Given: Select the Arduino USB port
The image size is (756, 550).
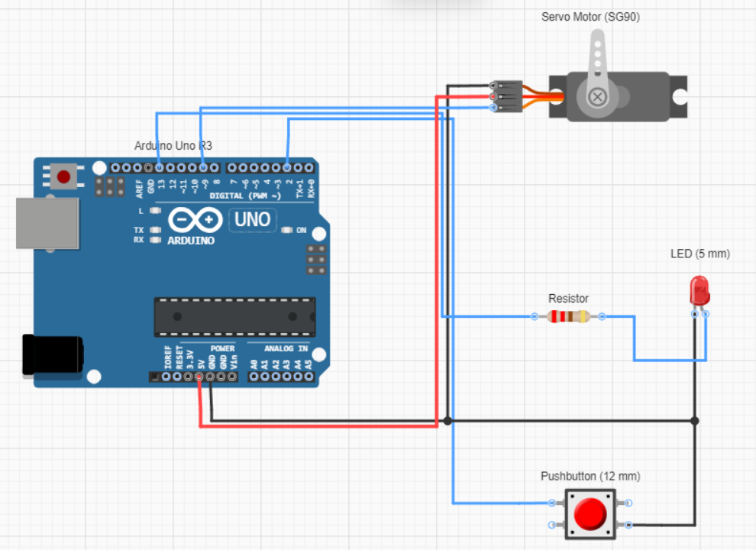Looking at the screenshot, I should (47, 223).
